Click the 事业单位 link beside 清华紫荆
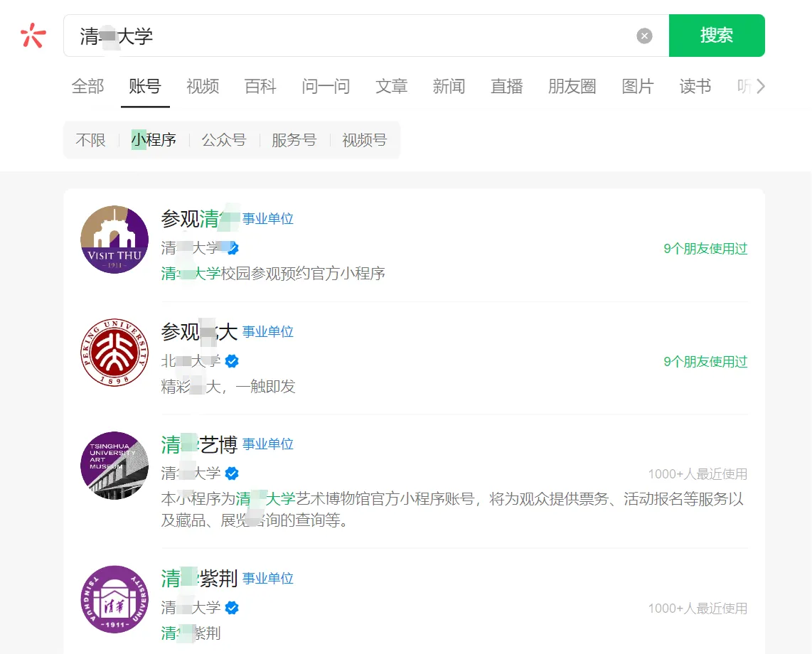The height and width of the screenshot is (654, 812). pyautogui.click(x=268, y=578)
